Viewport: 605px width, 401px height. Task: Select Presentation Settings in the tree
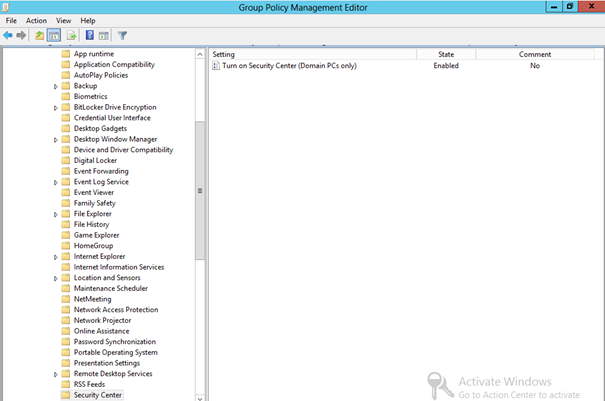[x=106, y=363]
